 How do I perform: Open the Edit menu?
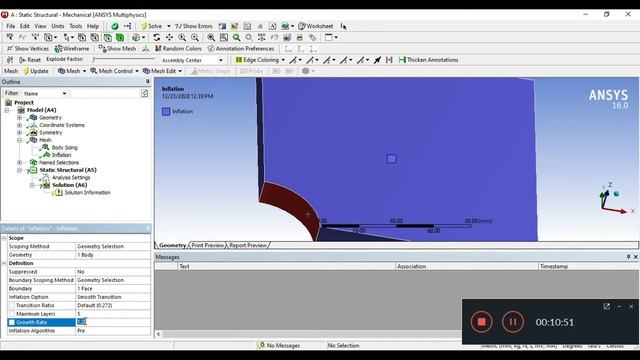pyautogui.click(x=24, y=26)
